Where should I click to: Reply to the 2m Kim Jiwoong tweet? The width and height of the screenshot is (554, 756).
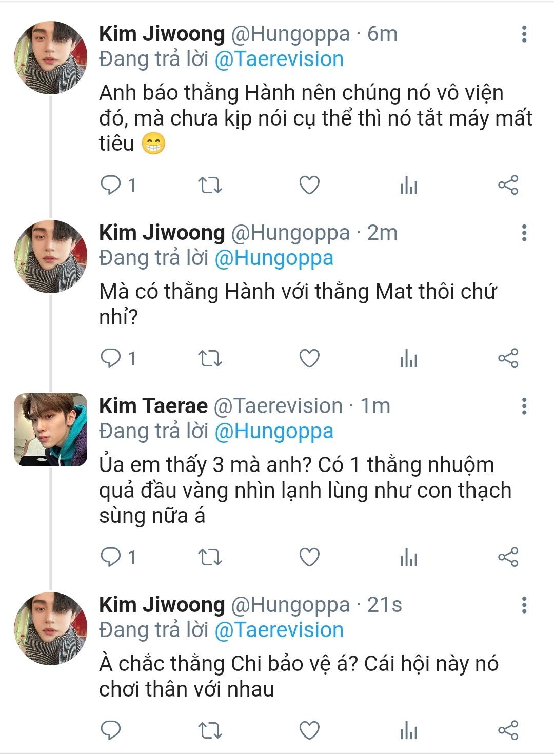tap(111, 358)
